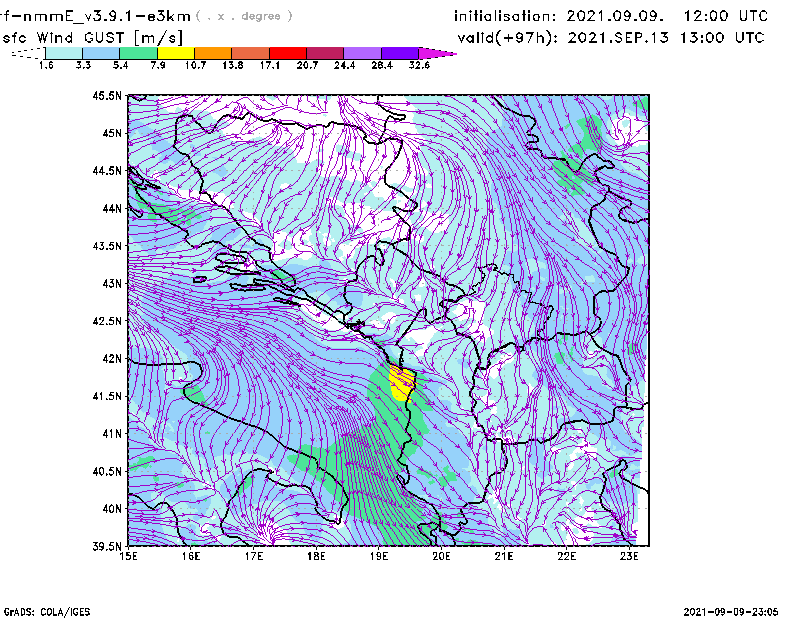Click legend value 10.7
The height and width of the screenshot is (618, 800).
coord(195,65)
